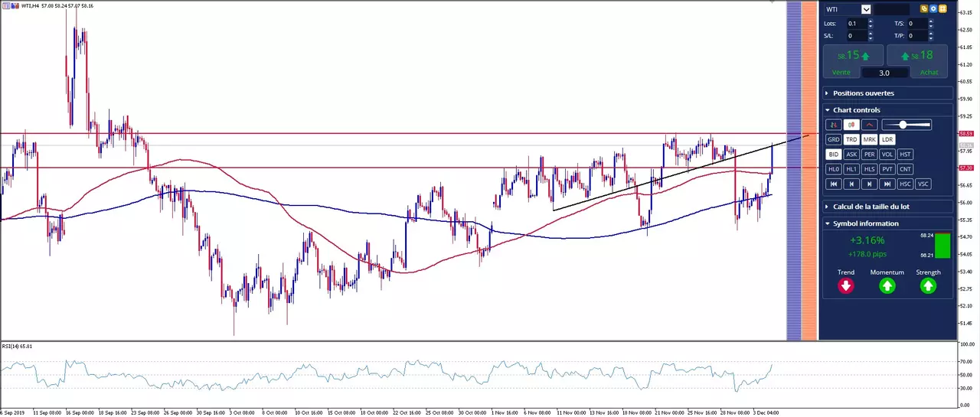The width and height of the screenshot is (980, 417).
Task: Jump to chart end with fast-forward icon
Action: click(x=887, y=184)
